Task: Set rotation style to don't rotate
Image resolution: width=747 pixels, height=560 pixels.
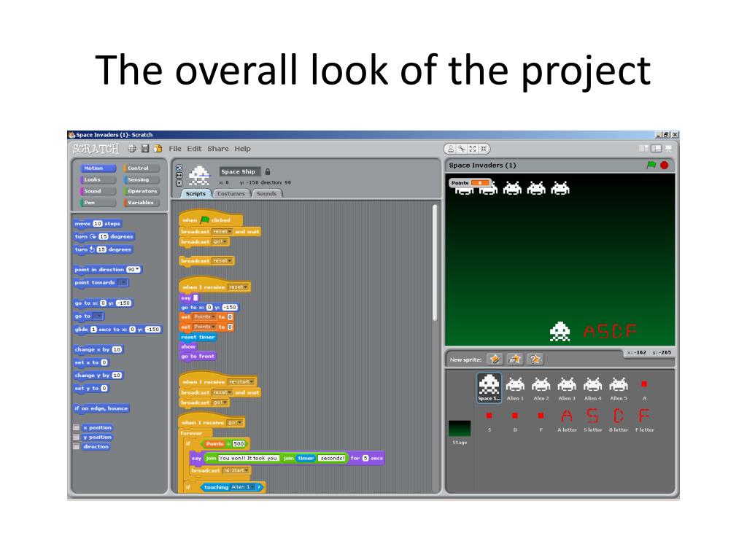Action: tap(179, 183)
